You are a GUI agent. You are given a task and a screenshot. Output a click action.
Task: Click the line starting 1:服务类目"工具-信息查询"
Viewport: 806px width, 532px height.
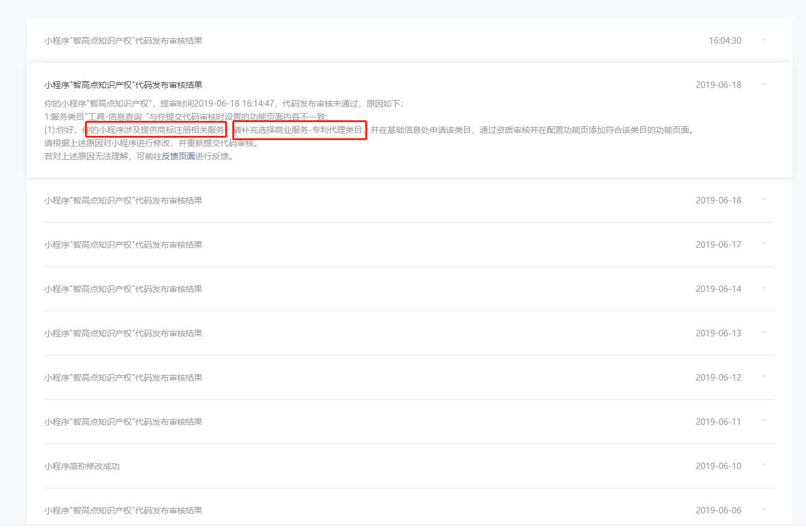pos(186,117)
